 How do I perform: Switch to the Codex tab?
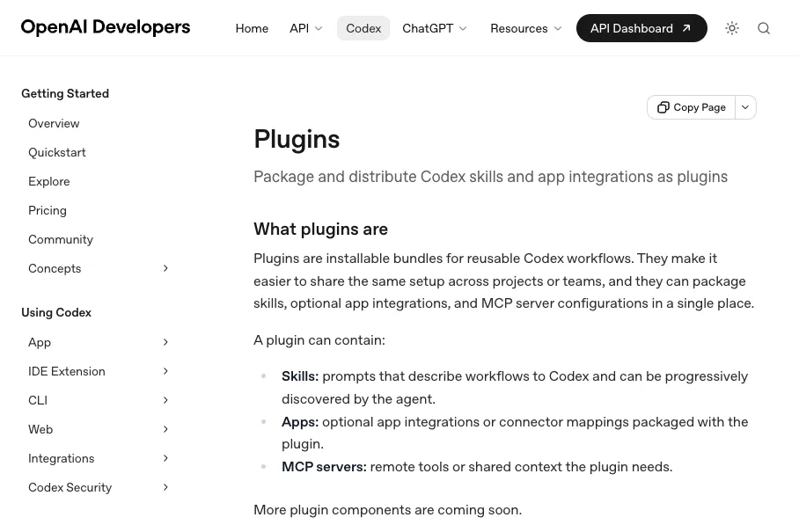(x=363, y=28)
